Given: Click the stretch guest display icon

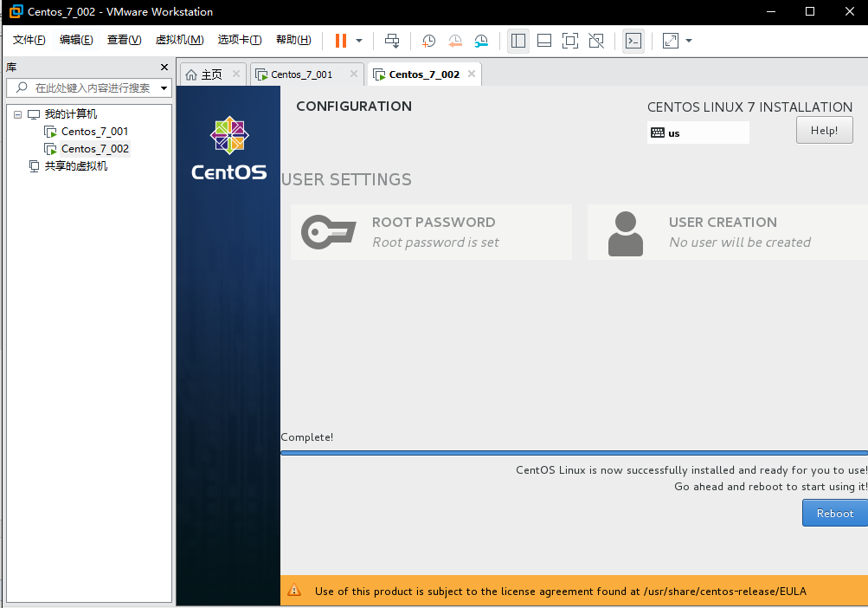Looking at the screenshot, I should [x=671, y=41].
